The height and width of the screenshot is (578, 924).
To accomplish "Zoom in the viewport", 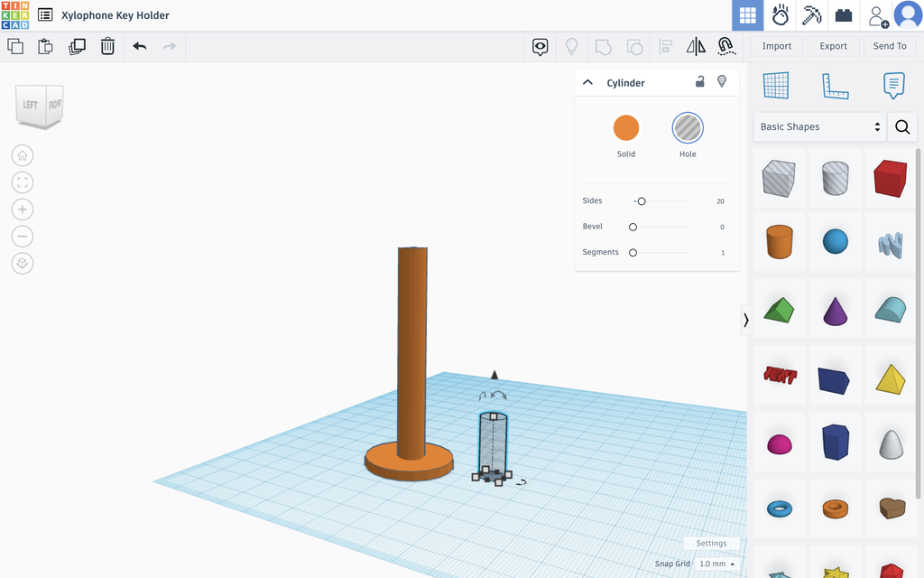I will coord(23,210).
